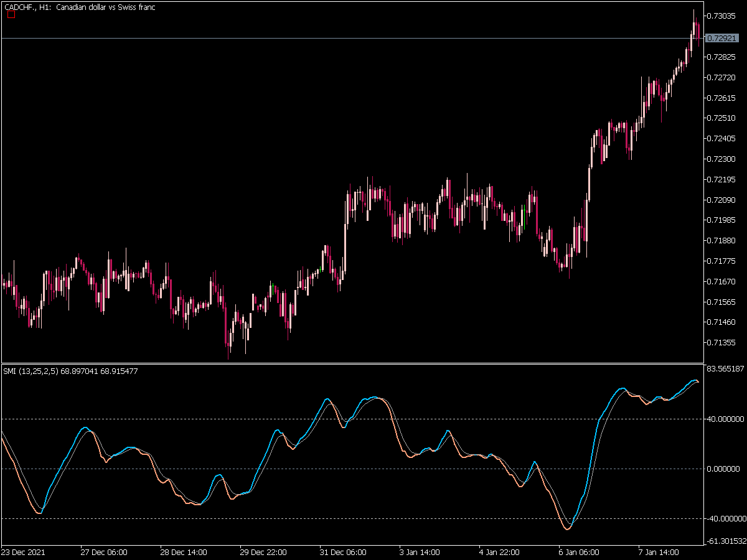Select the current price label 0.72921

click(x=723, y=38)
